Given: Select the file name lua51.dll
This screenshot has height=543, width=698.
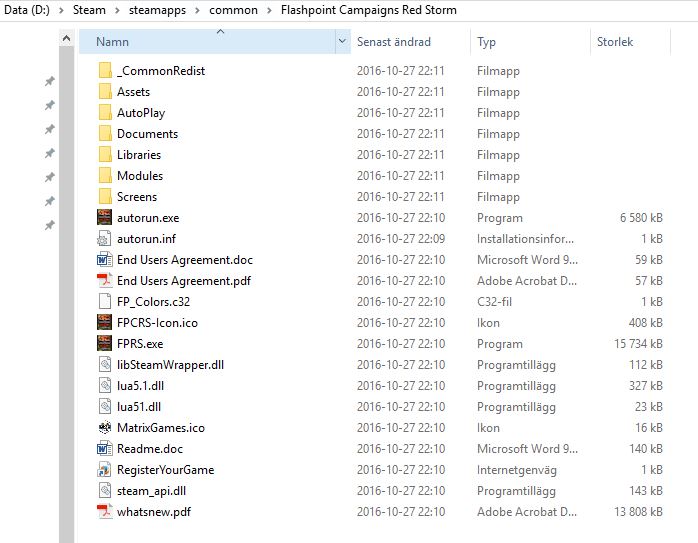Looking at the screenshot, I should pos(138,407).
